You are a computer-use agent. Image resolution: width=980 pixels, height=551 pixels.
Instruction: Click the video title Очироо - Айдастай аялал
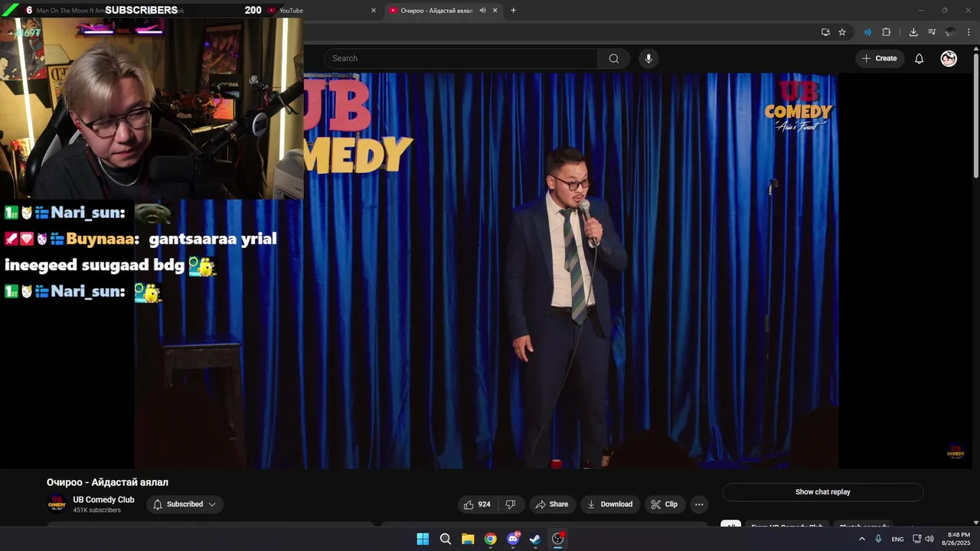[107, 482]
